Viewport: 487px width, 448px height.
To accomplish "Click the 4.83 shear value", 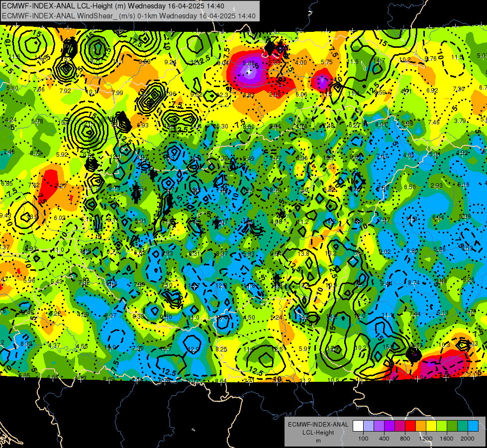I will pos(249,95).
